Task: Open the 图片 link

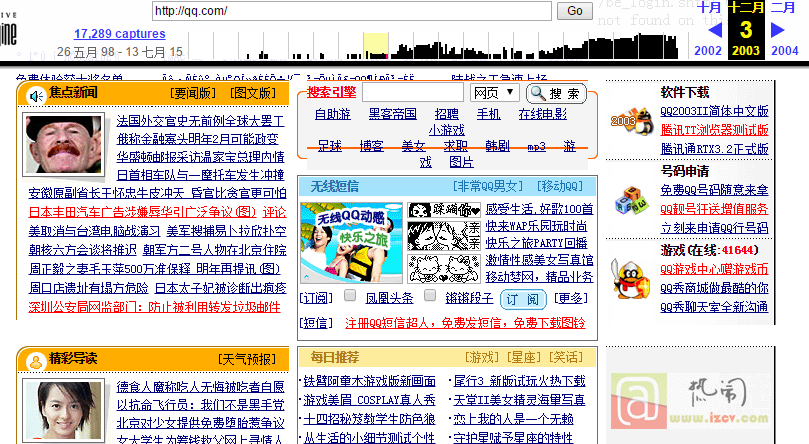Action: coord(462,162)
